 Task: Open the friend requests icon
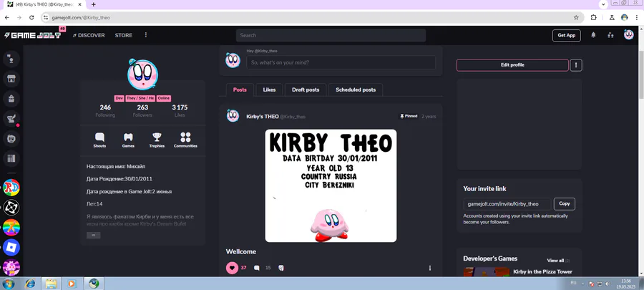point(611,35)
